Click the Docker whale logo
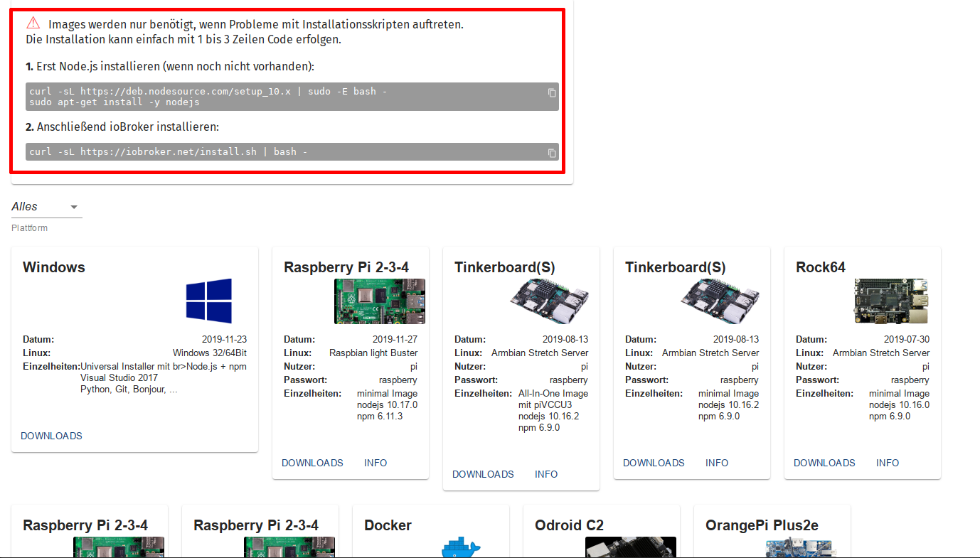 point(462,547)
